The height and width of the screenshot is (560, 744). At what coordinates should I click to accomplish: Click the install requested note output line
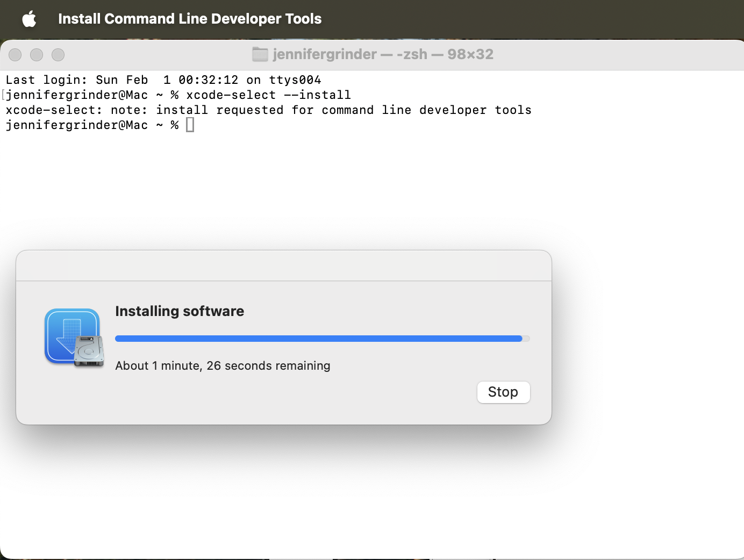[x=268, y=110]
